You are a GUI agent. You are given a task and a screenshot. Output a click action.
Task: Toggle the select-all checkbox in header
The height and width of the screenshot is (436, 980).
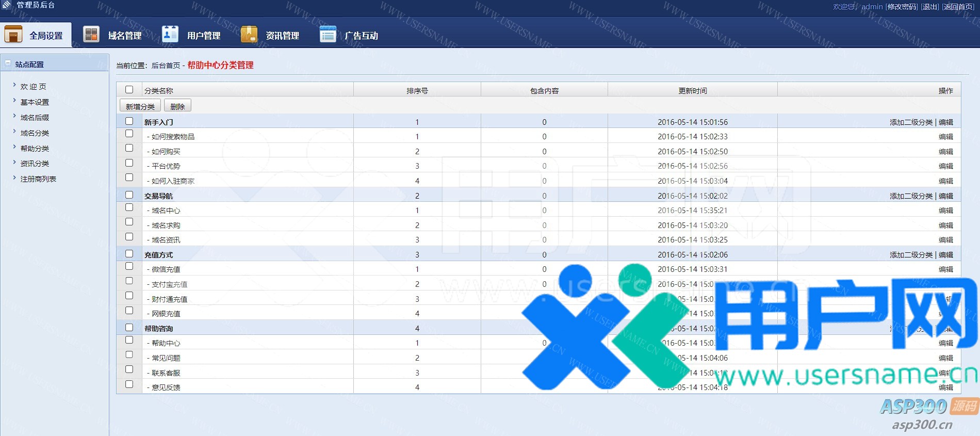[129, 90]
